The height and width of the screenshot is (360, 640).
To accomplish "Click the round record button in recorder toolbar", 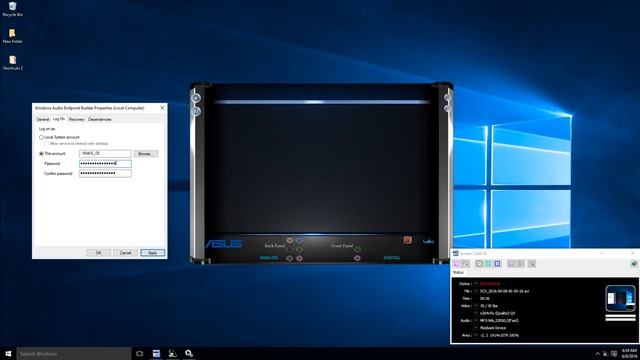I will pyautogui.click(x=479, y=264).
